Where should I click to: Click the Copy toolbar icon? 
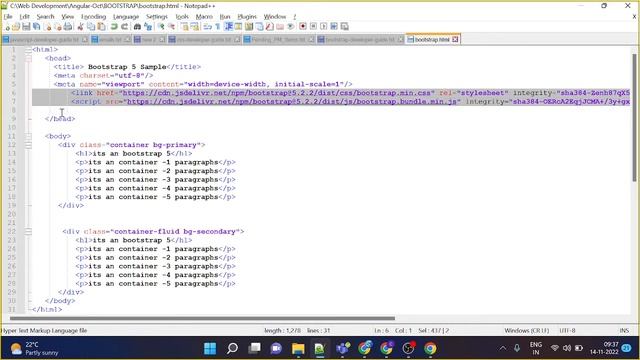91,27
